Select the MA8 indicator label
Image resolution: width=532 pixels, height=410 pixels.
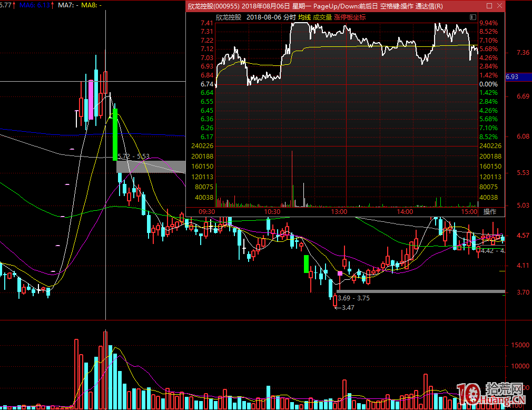pyautogui.click(x=92, y=5)
